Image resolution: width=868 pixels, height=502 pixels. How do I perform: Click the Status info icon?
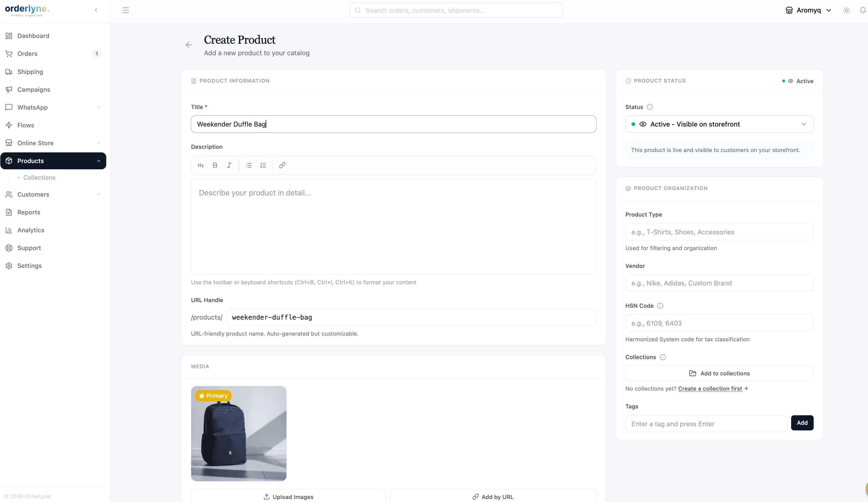point(650,107)
